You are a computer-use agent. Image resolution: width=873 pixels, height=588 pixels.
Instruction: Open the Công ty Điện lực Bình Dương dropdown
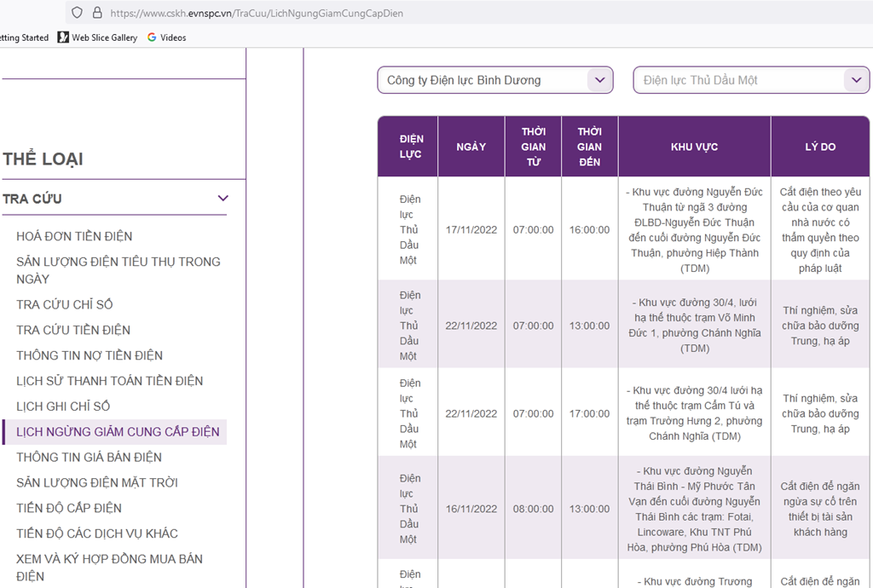pyautogui.click(x=495, y=80)
